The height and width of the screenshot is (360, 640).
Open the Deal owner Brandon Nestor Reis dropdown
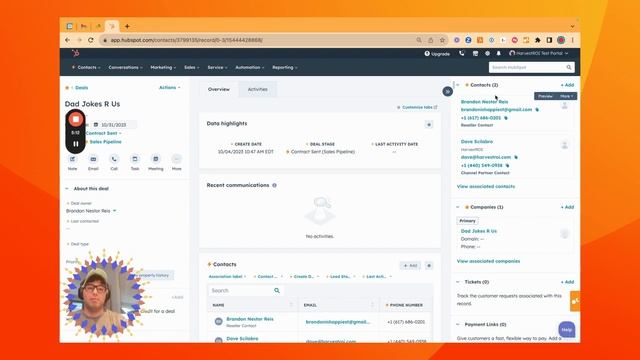point(91,211)
